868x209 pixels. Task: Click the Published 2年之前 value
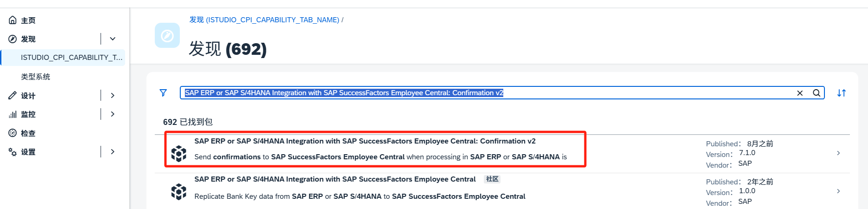click(760, 182)
